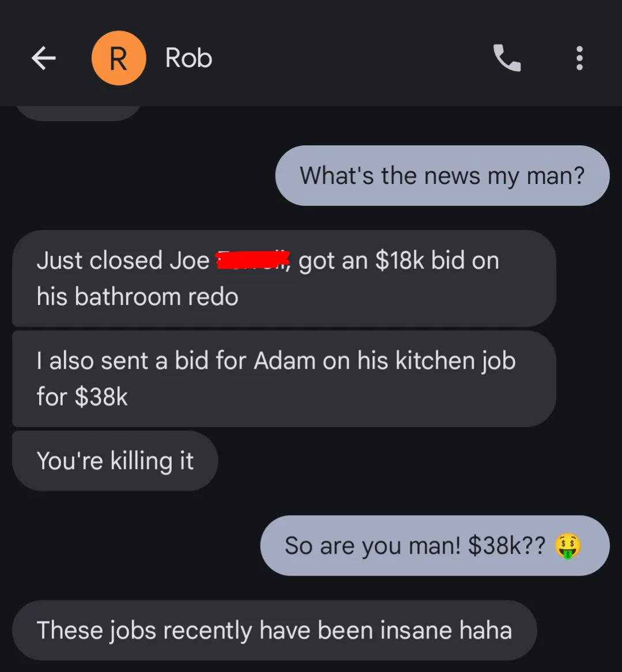Tap the words "his bathroom redo"
Screen dimensions: 622x672
[x=137, y=296]
